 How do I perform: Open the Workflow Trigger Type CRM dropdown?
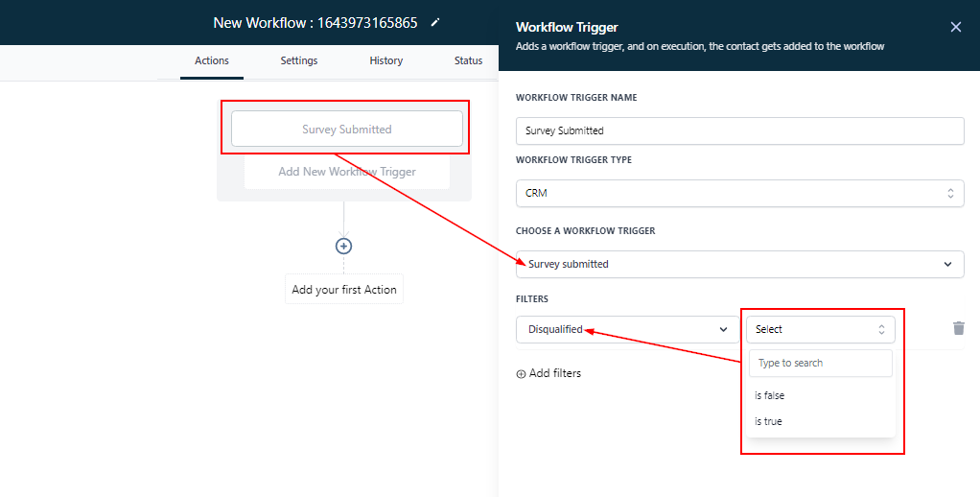click(x=739, y=193)
